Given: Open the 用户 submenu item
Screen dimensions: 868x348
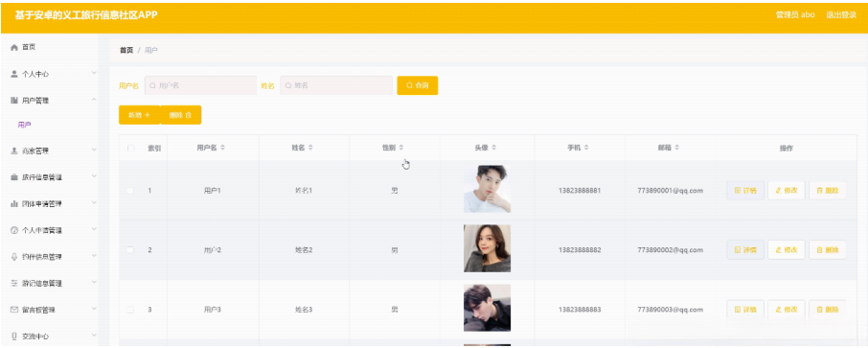Looking at the screenshot, I should pos(24,126).
